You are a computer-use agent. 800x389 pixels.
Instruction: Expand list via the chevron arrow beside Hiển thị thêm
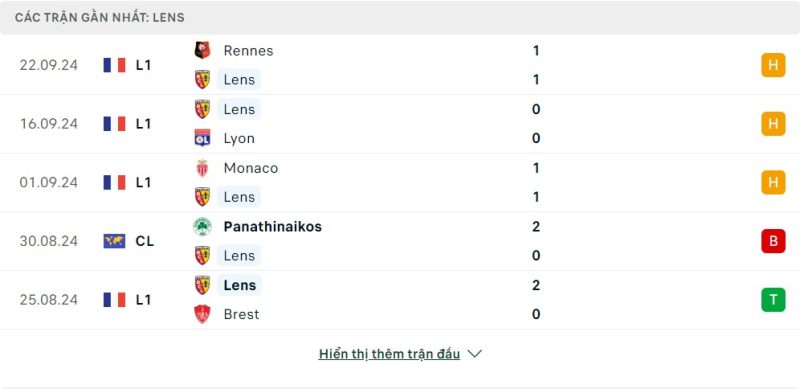coord(474,354)
